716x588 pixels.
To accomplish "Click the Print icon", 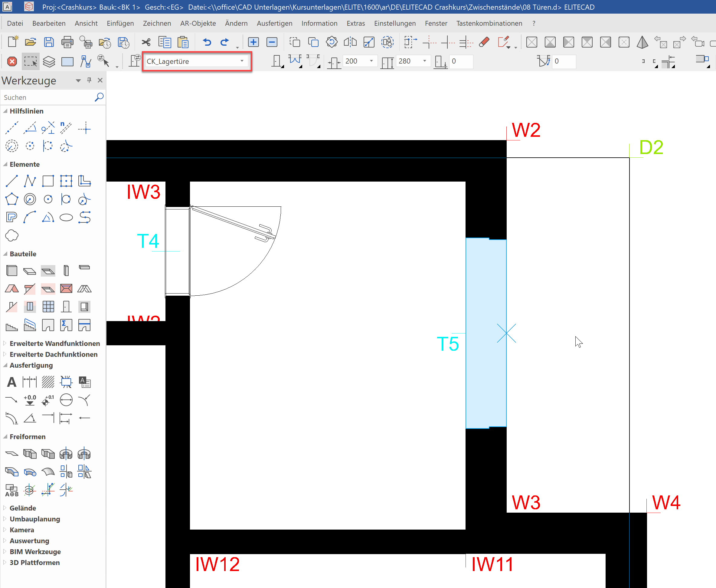I will (67, 42).
